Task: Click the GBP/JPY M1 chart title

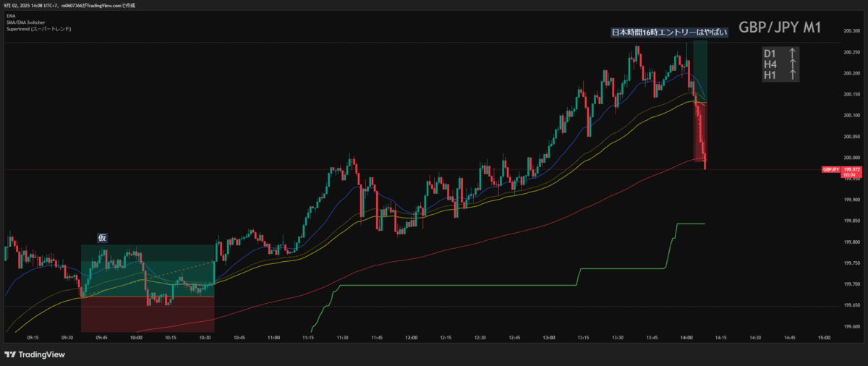Action: (780, 27)
